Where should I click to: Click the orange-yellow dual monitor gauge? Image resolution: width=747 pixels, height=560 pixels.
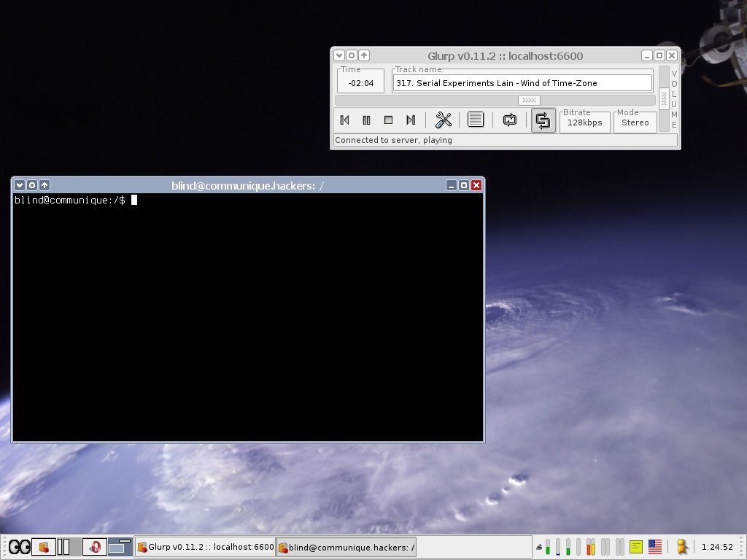(591, 547)
